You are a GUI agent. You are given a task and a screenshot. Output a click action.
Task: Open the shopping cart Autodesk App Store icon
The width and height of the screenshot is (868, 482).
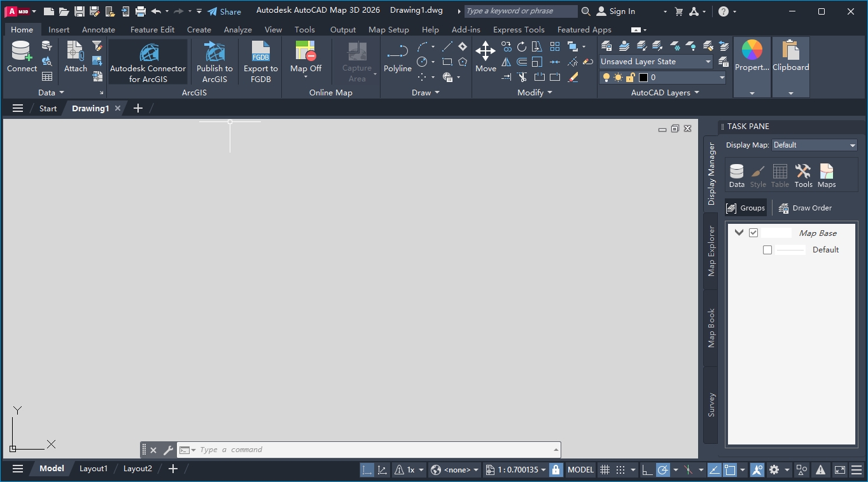678,11
